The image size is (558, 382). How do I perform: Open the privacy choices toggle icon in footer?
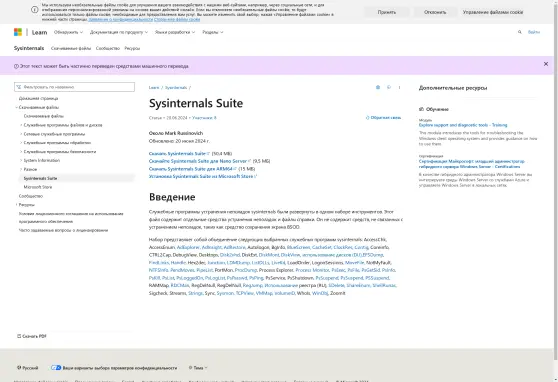[x=56, y=368]
